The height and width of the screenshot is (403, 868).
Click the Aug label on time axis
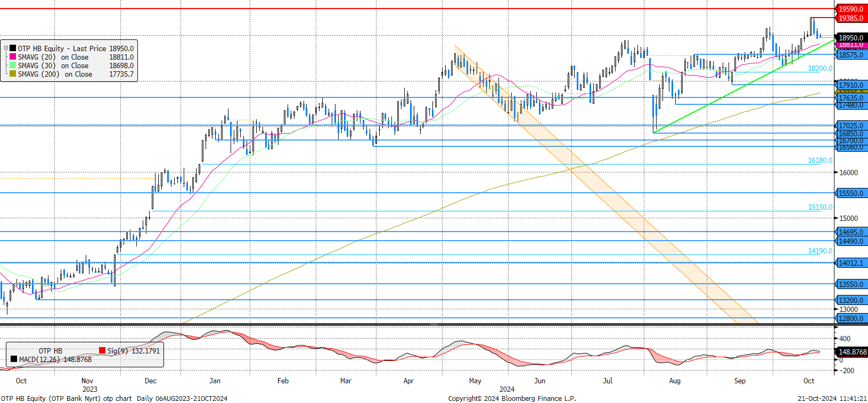[x=675, y=381]
